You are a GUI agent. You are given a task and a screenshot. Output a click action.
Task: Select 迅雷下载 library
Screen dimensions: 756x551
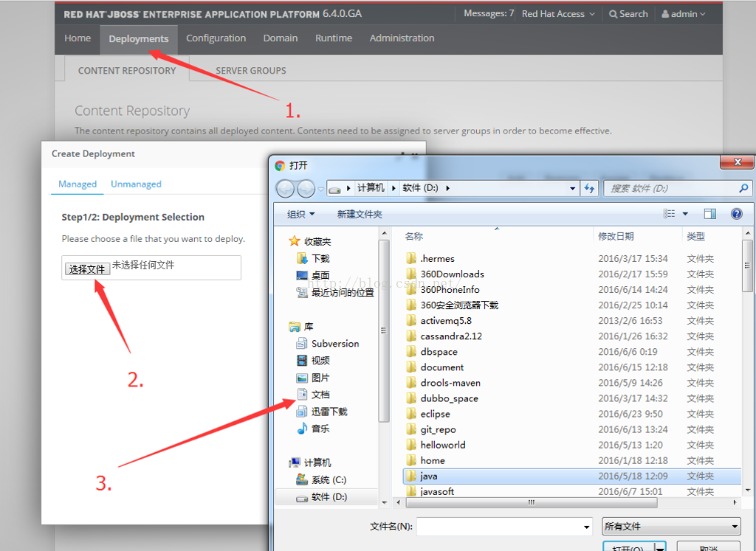[x=322, y=412]
